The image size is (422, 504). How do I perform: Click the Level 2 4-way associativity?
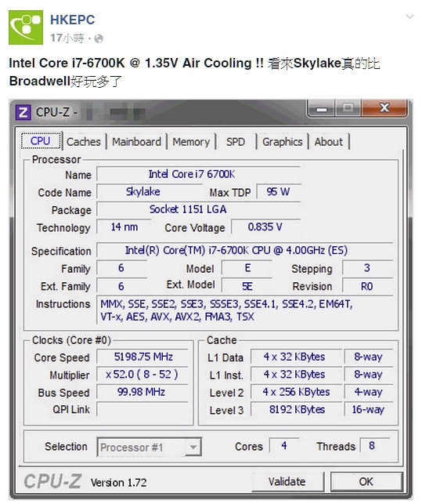[368, 392]
